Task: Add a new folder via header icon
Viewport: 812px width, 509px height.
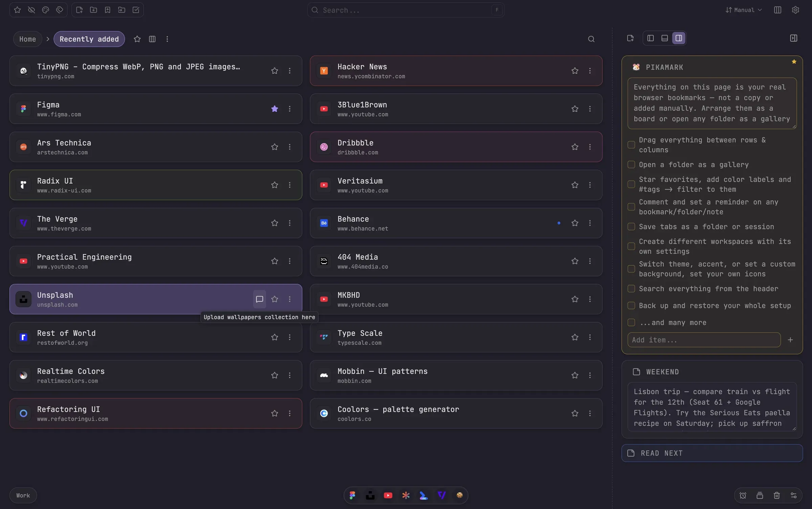Action: tap(93, 10)
